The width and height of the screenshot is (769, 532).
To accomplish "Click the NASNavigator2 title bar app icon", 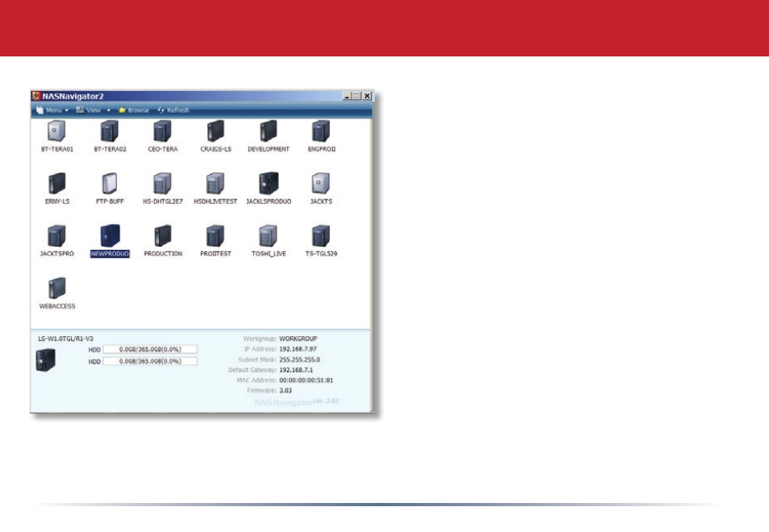I will click(x=36, y=96).
